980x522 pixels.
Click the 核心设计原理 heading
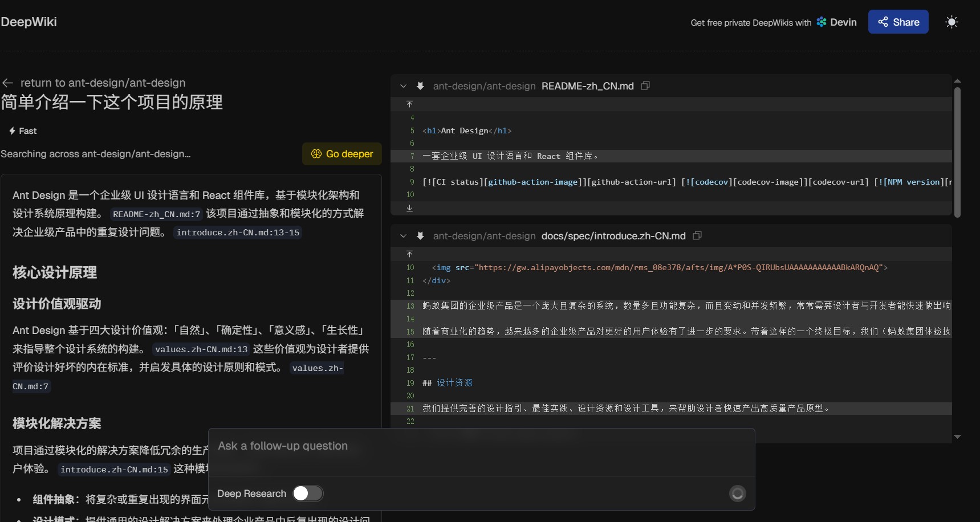[x=55, y=272]
